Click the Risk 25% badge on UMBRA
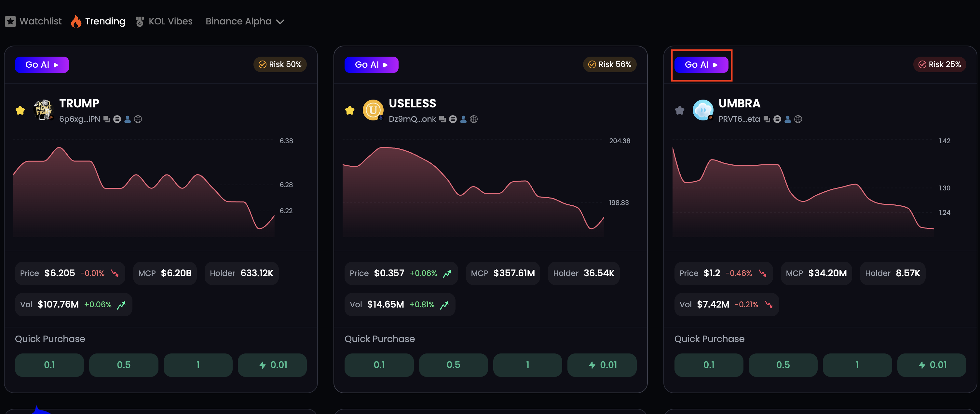This screenshot has height=414, width=980. tap(939, 64)
